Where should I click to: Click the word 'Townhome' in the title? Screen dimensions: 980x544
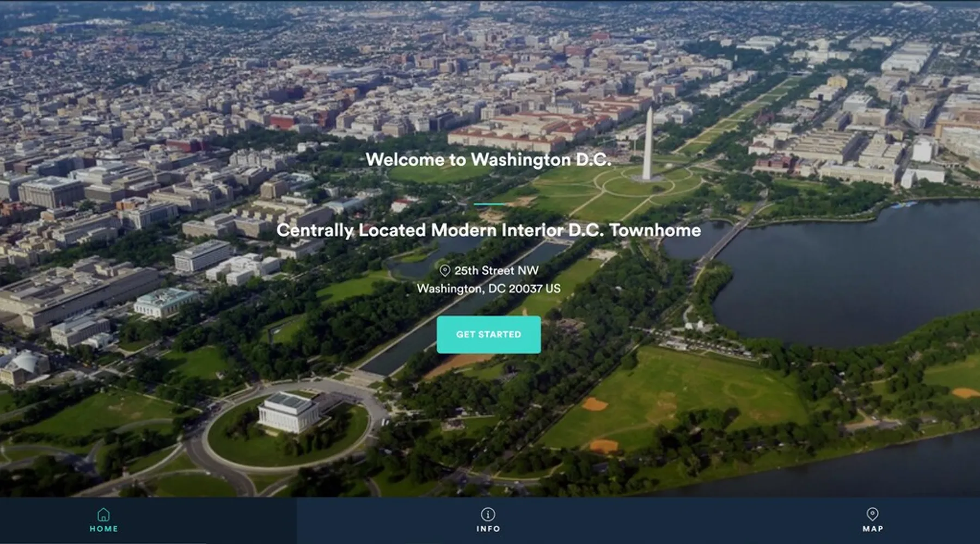655,230
